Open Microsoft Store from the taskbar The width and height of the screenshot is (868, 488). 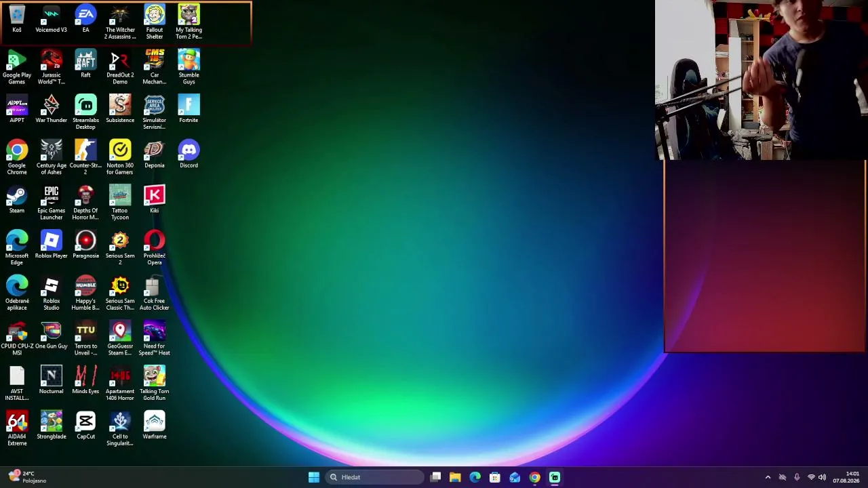pos(495,477)
